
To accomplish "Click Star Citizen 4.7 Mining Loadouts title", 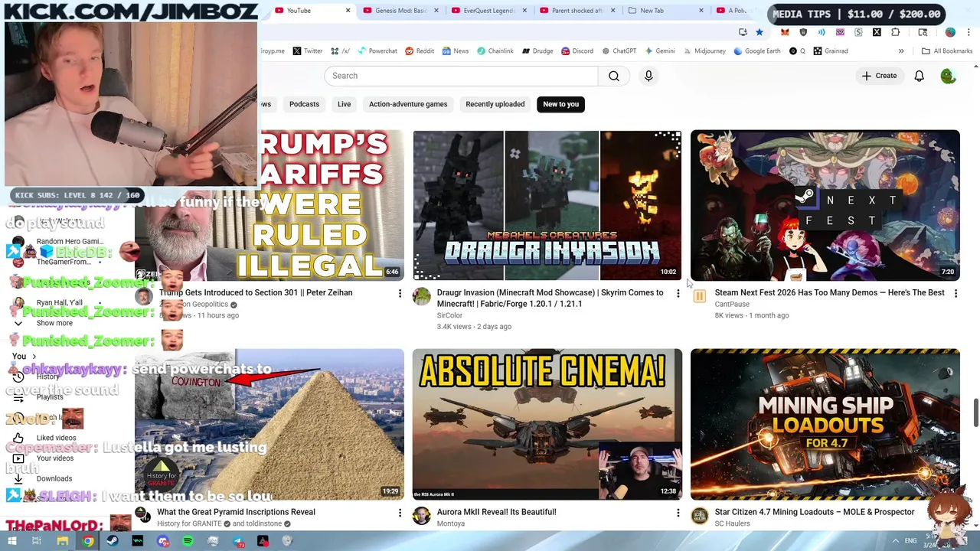I will pos(814,512).
